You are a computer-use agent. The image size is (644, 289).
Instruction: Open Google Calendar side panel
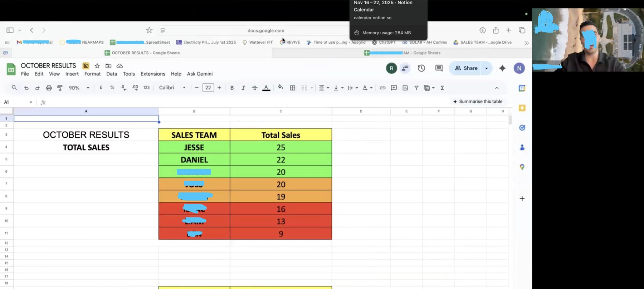(522, 88)
